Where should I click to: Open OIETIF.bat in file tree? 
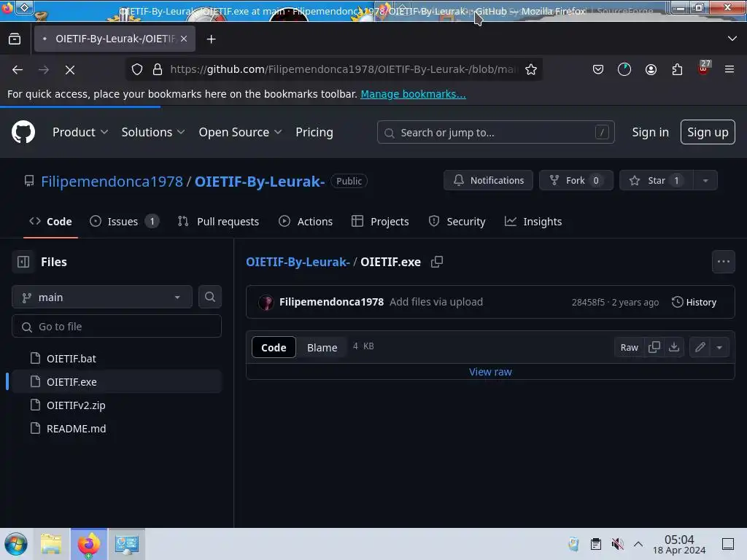(x=117, y=358)
